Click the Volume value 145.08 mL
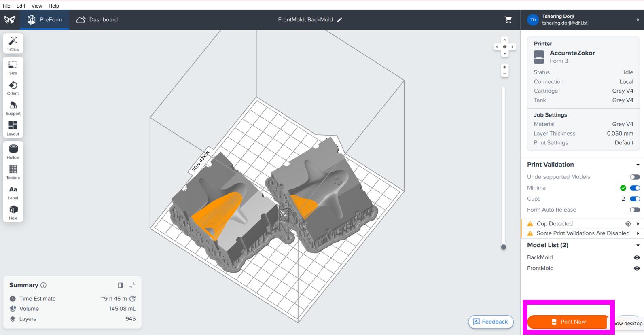The height and width of the screenshot is (335, 644). click(122, 309)
